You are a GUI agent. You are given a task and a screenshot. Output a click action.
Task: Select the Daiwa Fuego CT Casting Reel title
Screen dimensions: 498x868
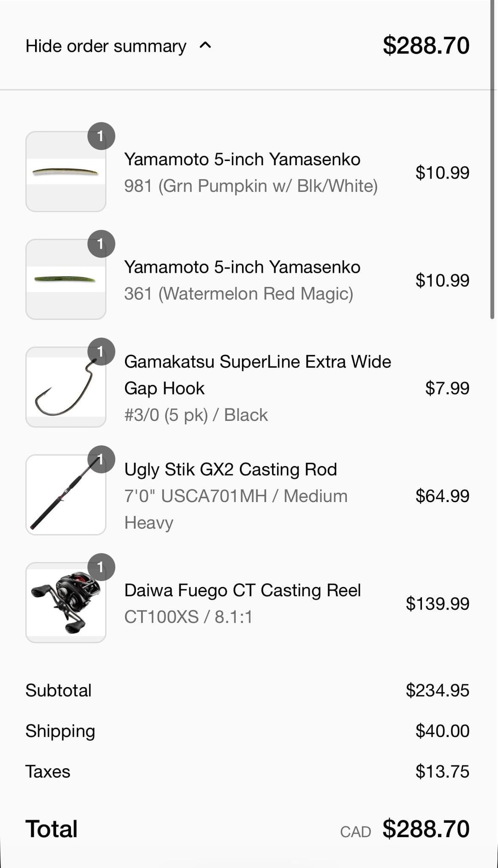243,590
